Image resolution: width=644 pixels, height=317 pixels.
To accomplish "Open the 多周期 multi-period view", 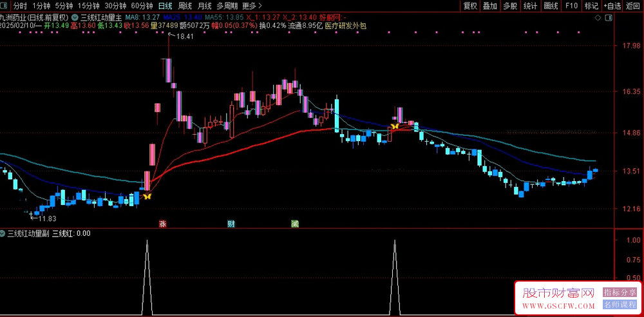I will click(227, 6).
